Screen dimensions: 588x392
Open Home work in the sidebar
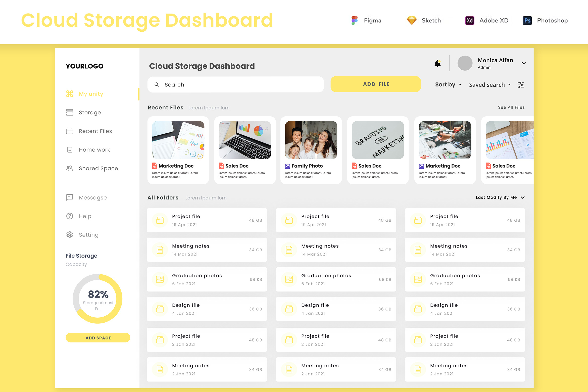tap(94, 150)
